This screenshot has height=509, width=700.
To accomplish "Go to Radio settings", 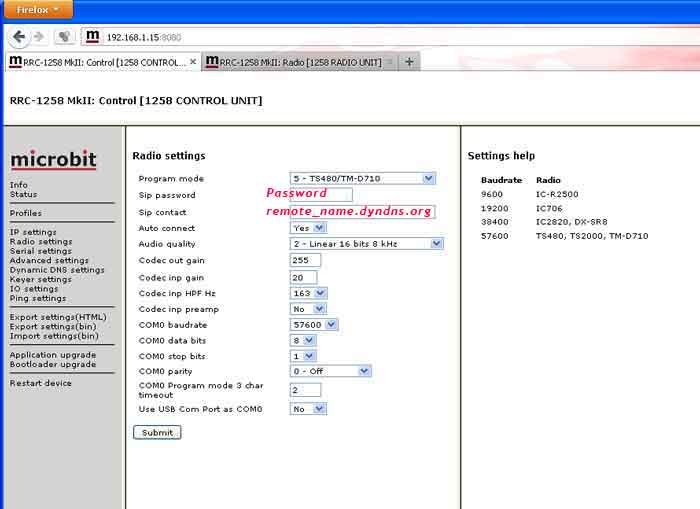I will [41, 242].
